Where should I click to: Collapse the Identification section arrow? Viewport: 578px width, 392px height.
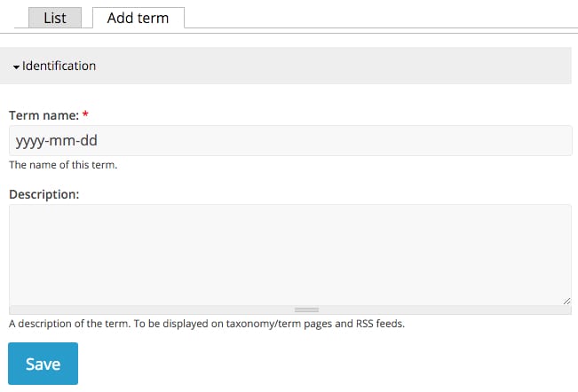point(16,67)
